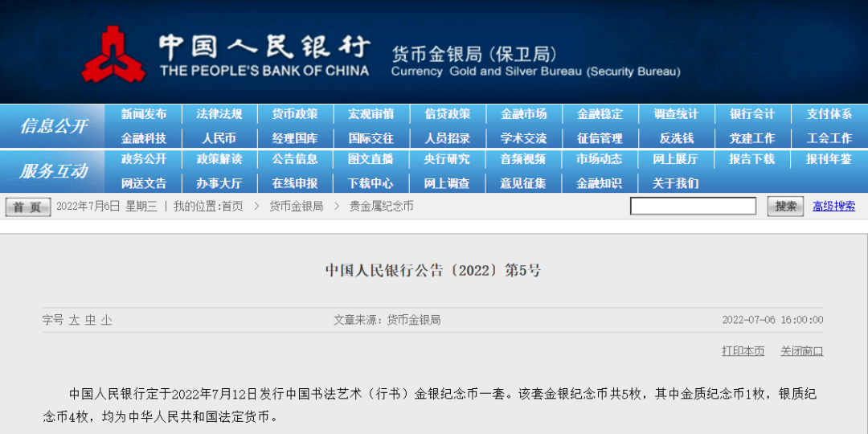
Task: Select medium font size 中
Action: (90, 320)
